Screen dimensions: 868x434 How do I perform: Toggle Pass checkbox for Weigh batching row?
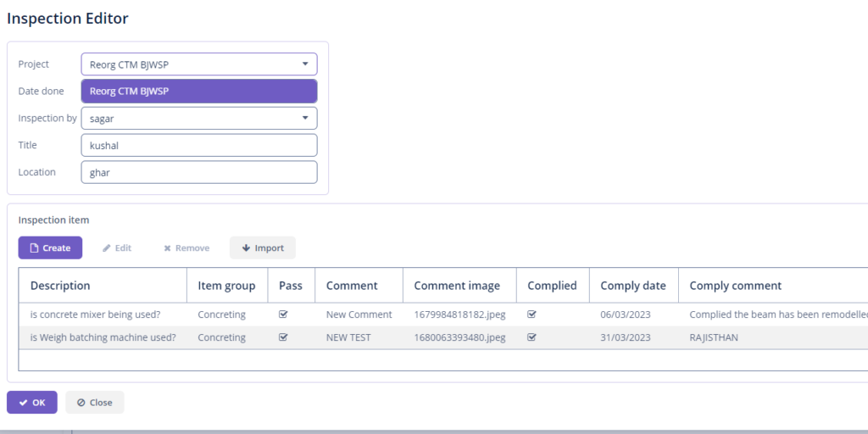[283, 337]
